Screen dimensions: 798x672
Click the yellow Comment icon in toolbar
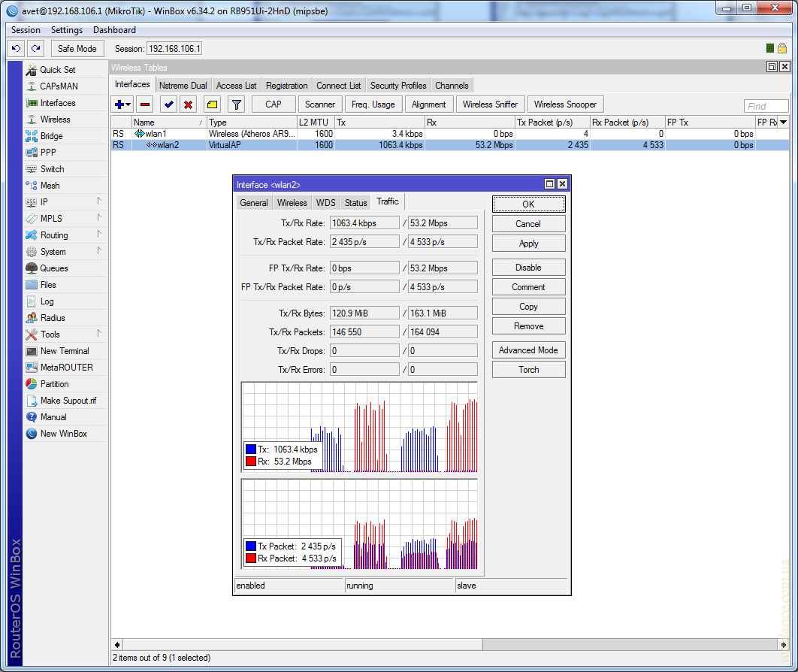(212, 104)
